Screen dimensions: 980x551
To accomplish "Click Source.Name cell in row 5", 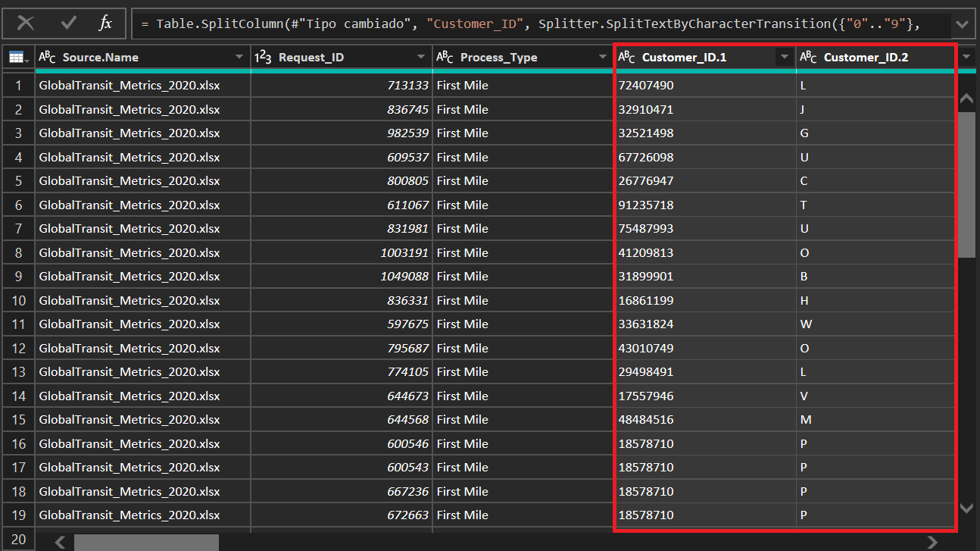I will click(142, 181).
